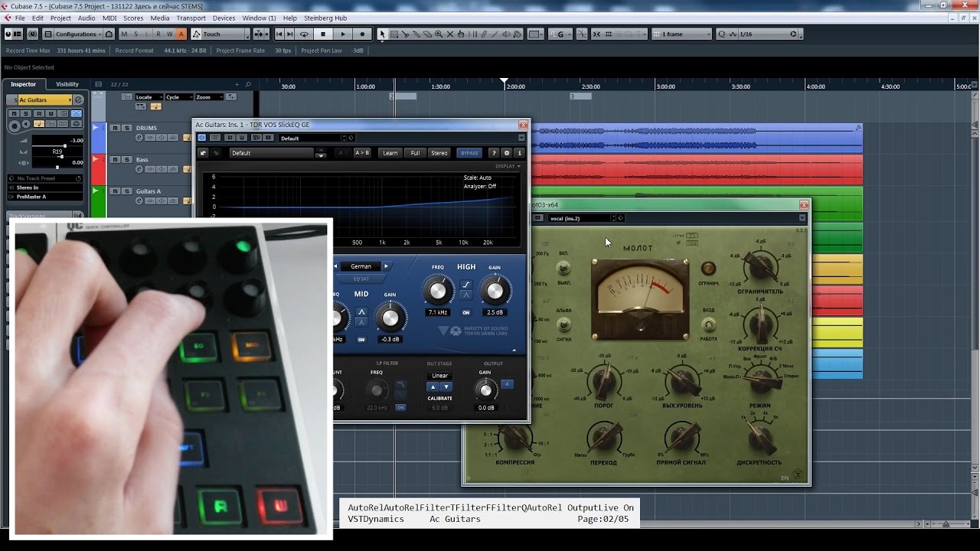Click the German EQ model selector

[x=361, y=266]
